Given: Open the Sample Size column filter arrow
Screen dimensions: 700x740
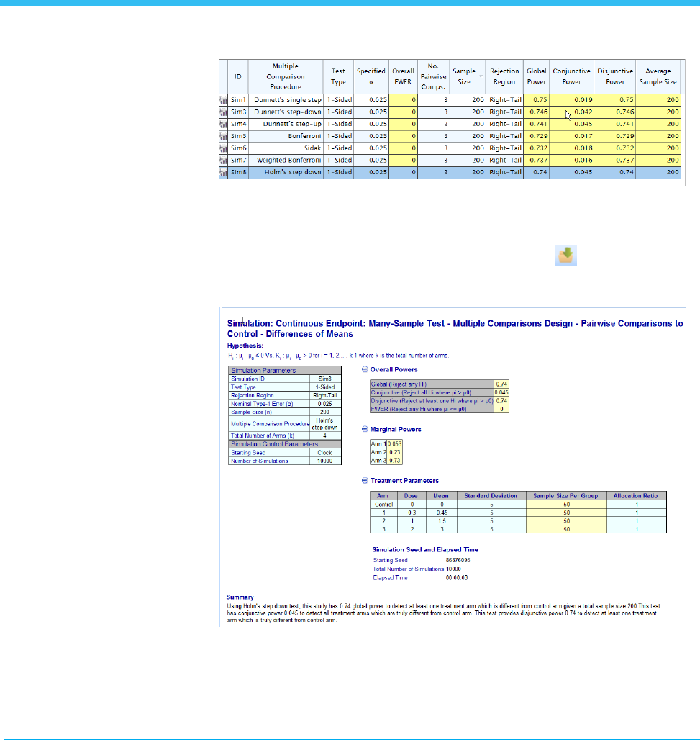Looking at the screenshot, I should [481, 76].
